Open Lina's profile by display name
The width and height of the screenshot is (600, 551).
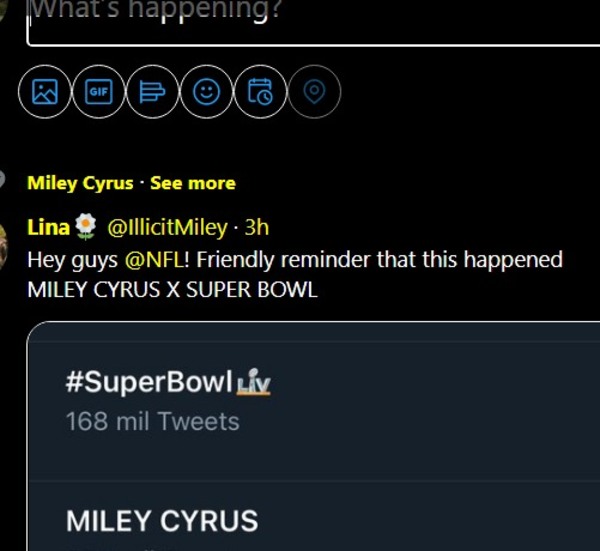(48, 228)
